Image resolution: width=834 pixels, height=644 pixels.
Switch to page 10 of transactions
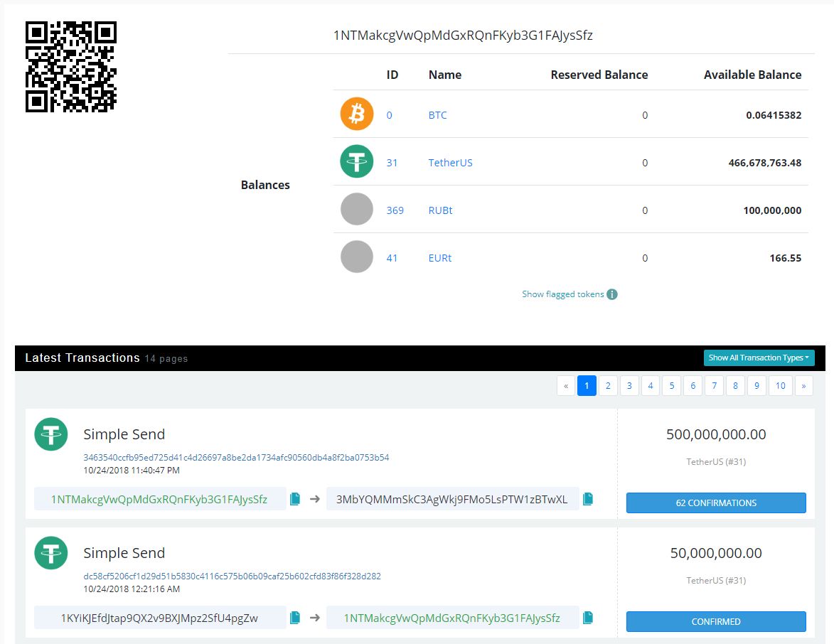[780, 385]
